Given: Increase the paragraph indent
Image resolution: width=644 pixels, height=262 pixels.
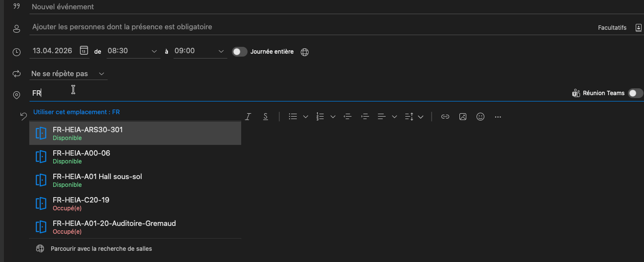Looking at the screenshot, I should coord(364,117).
